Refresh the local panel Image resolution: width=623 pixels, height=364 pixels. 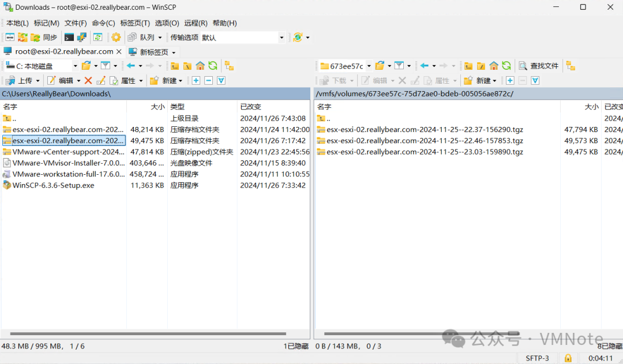(x=213, y=66)
